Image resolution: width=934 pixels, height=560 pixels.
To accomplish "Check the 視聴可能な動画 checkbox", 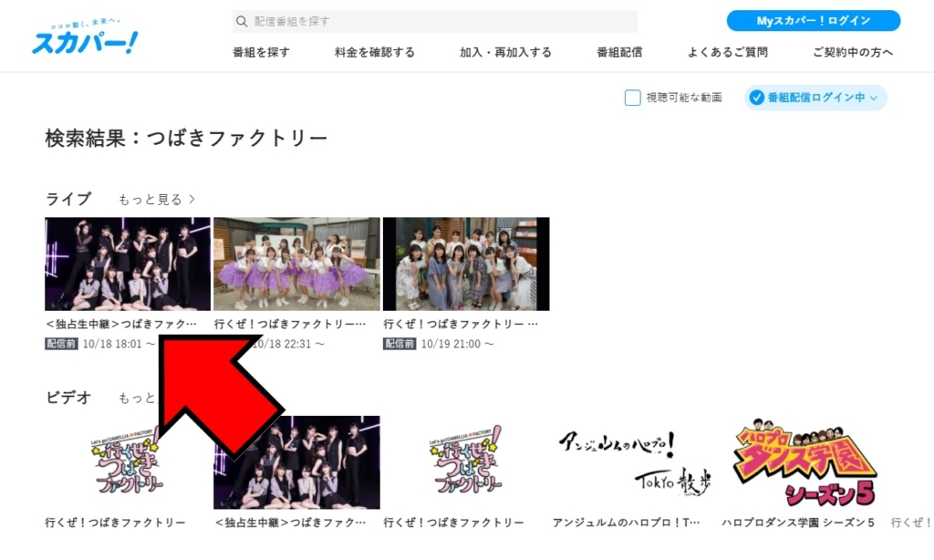I will [633, 98].
